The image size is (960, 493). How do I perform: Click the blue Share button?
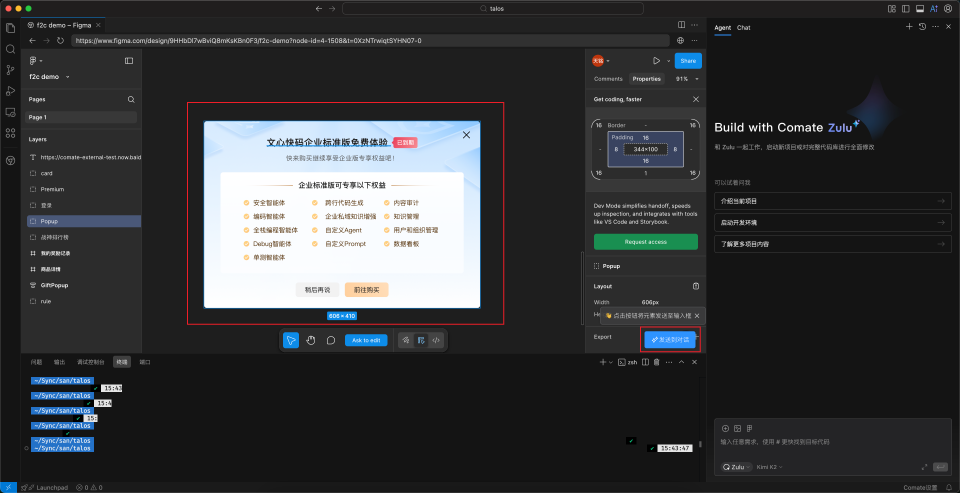click(687, 61)
